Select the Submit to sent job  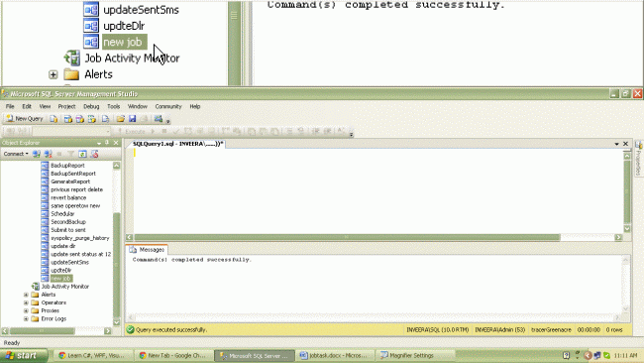(x=68, y=230)
